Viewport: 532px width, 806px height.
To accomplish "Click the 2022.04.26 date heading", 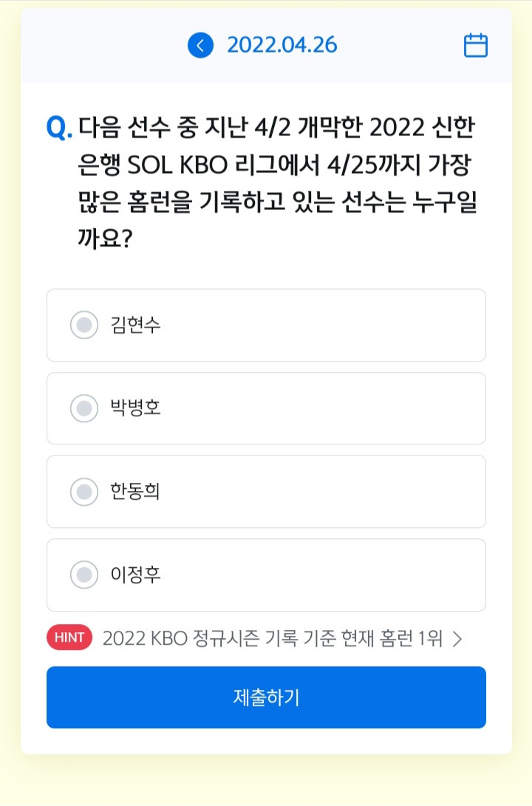I will 282,45.
